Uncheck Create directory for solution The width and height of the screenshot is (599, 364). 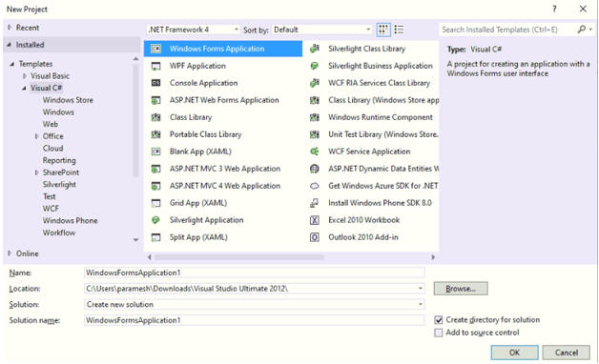(x=439, y=320)
